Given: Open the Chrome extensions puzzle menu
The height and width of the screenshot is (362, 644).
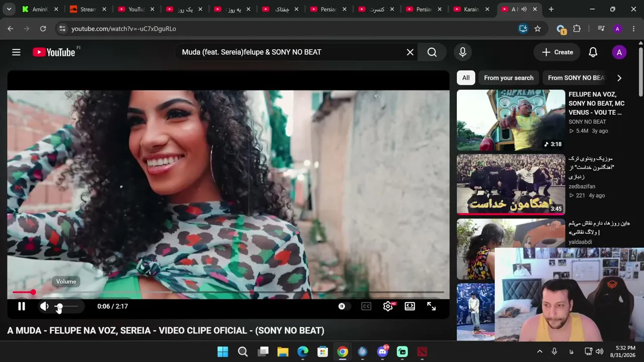Looking at the screenshot, I should (577, 29).
